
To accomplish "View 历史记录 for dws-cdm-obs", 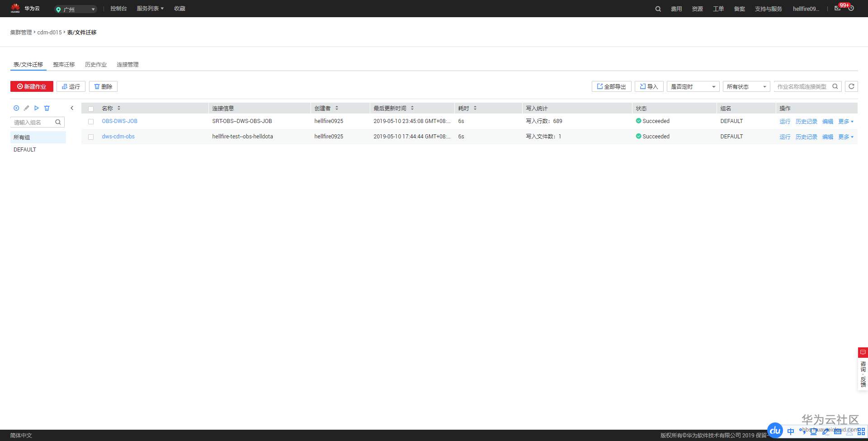I will (x=807, y=137).
